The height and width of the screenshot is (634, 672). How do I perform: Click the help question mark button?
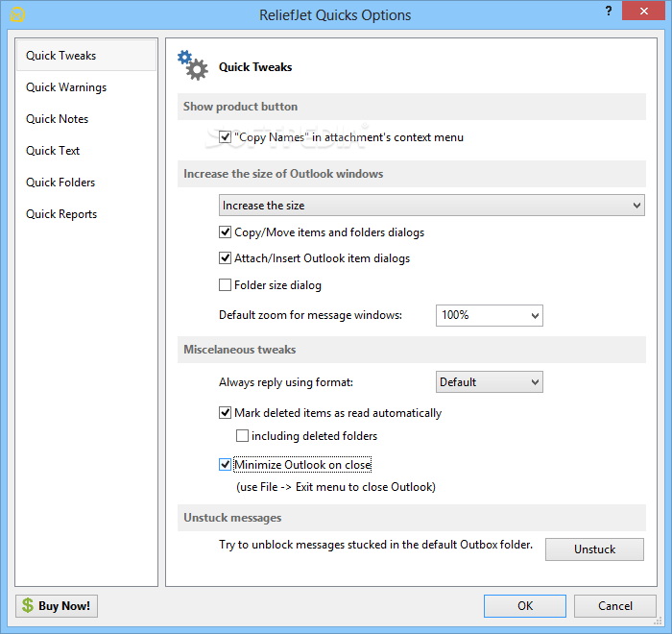[x=609, y=11]
